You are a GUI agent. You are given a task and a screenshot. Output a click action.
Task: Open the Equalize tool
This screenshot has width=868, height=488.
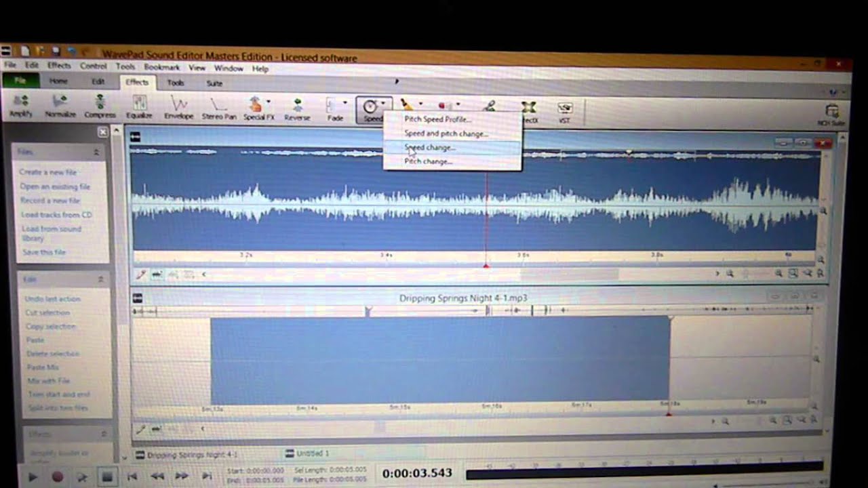coord(139,108)
